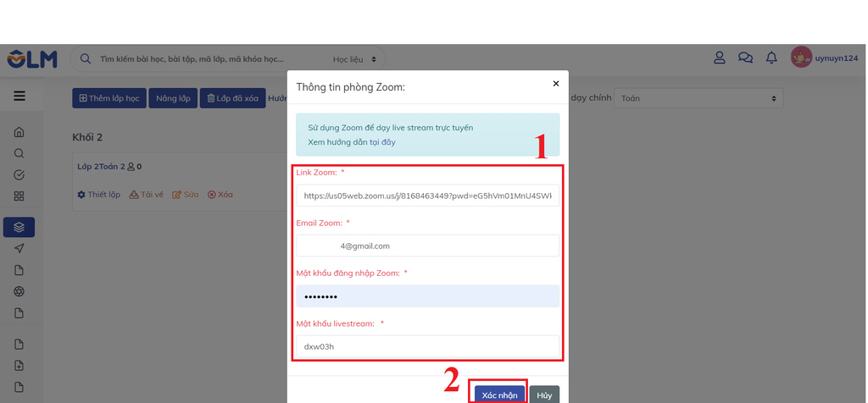
Task: Click the Khối 2 heading
Action: click(x=87, y=137)
